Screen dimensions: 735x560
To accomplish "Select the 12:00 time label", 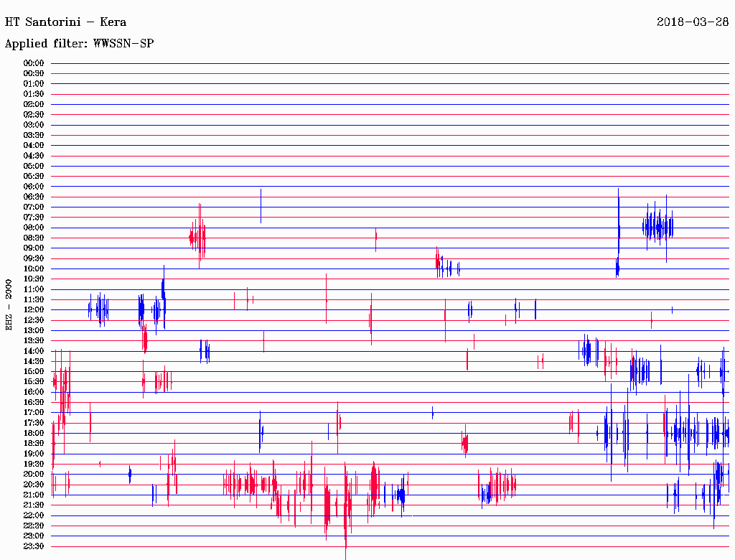I will coord(34,309).
